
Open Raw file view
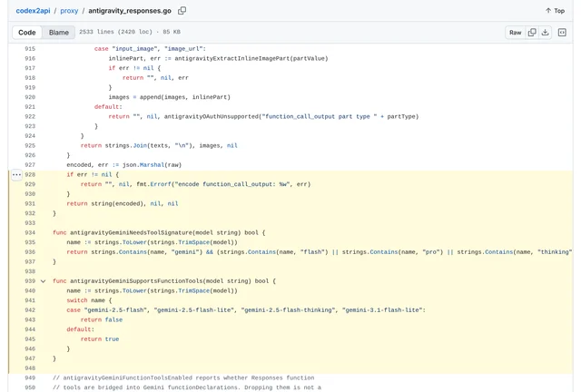515,33
